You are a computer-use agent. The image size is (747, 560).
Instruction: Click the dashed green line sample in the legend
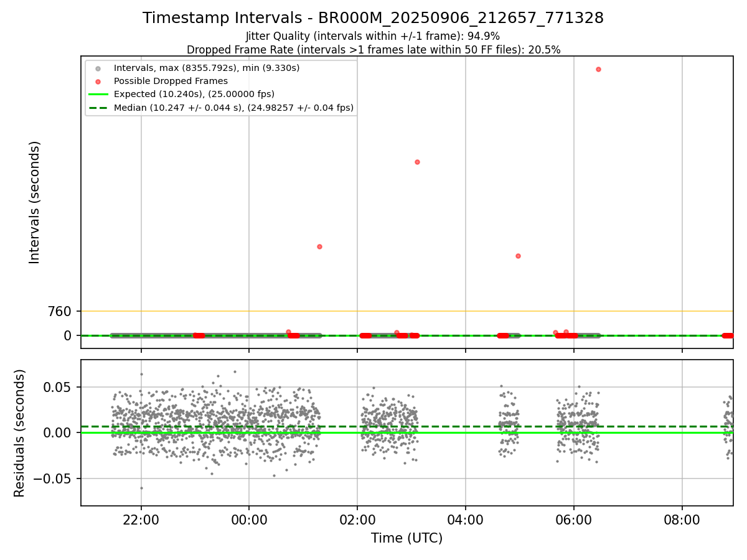click(98, 108)
